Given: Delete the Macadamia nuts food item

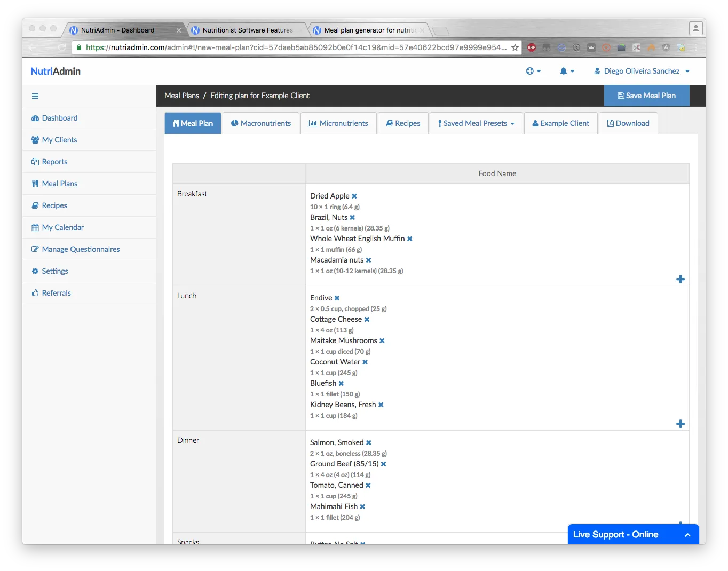Looking at the screenshot, I should point(368,260).
